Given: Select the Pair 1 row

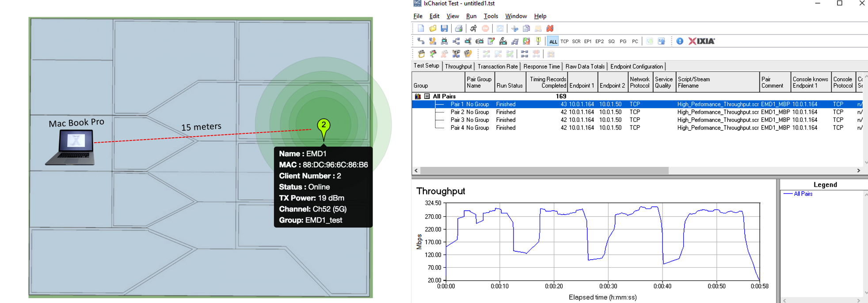Looking at the screenshot, I should [637, 104].
